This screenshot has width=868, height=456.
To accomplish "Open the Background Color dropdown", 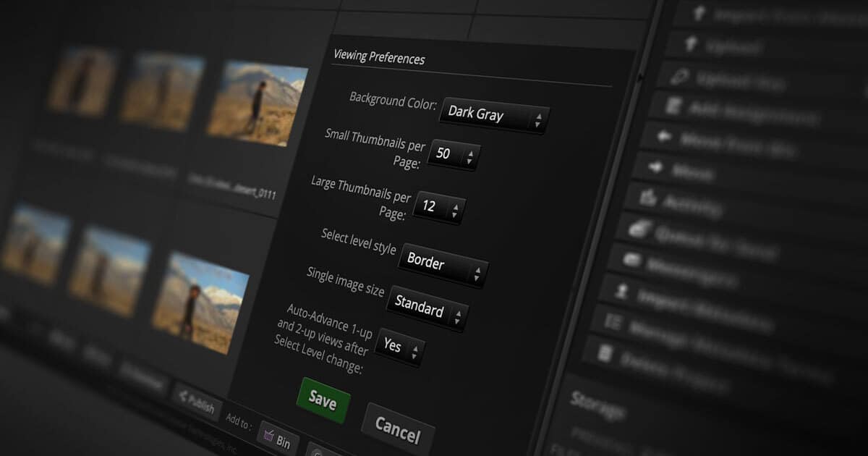I will (494, 114).
